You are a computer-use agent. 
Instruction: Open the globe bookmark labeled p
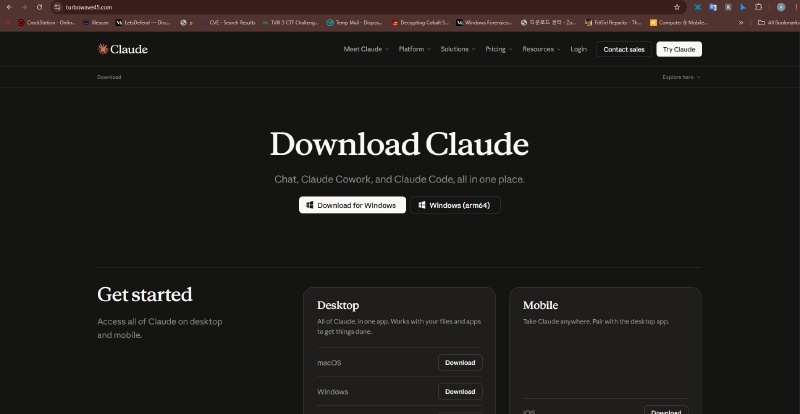click(x=186, y=22)
